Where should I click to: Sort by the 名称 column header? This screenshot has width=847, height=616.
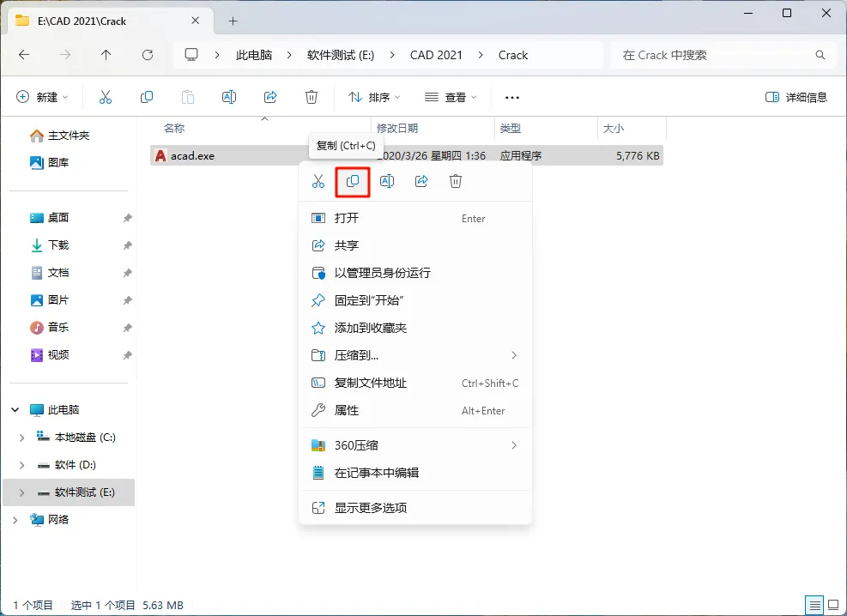(x=174, y=129)
